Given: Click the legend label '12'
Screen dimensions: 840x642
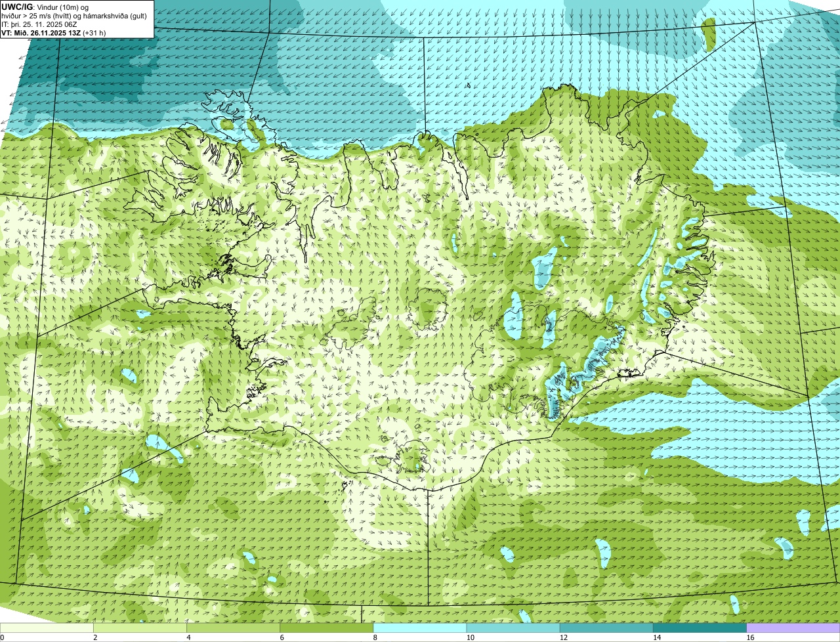Looking at the screenshot, I should (562, 637).
